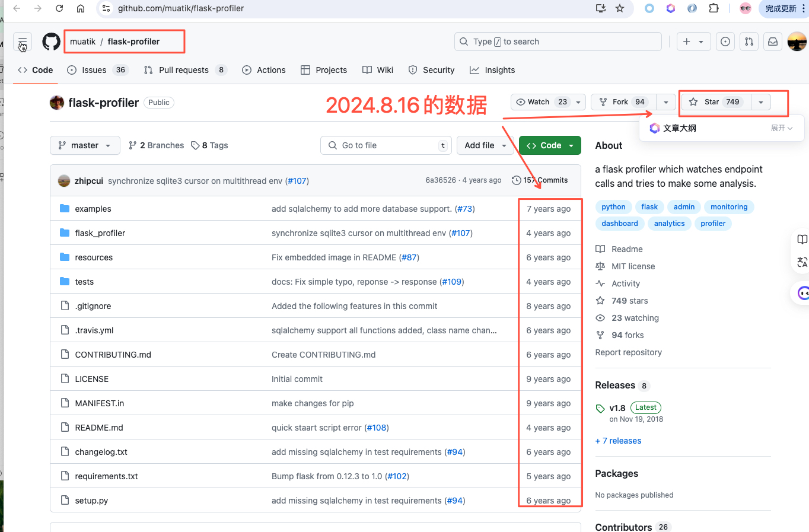Star the flask-profiler repository
809x532 pixels.
pyautogui.click(x=714, y=101)
